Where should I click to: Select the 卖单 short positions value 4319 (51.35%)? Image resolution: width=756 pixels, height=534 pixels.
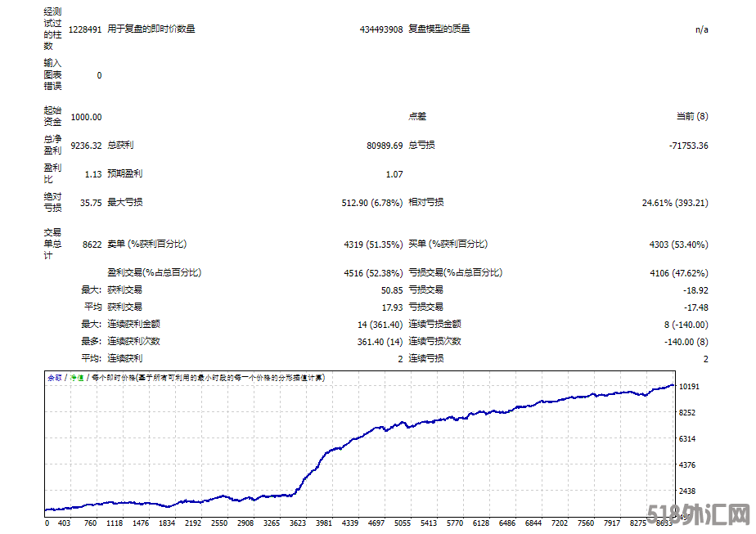373,245
